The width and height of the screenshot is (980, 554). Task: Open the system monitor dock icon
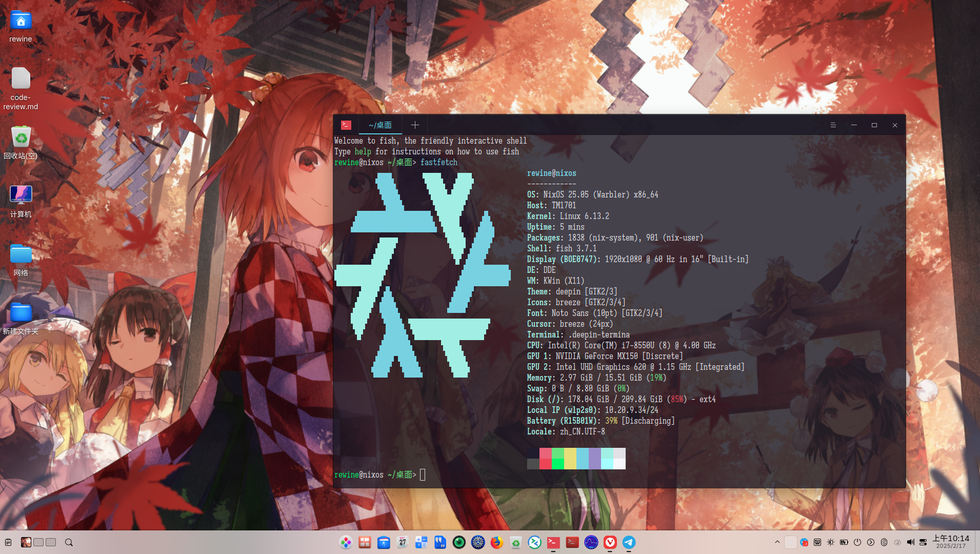(591, 542)
